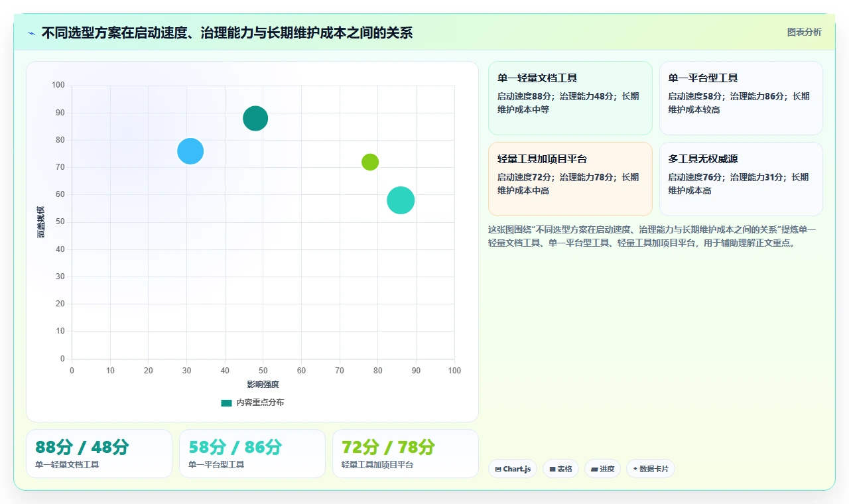Click the 88分 / 48分 stat card
The height and width of the screenshot is (504, 849).
[x=99, y=454]
